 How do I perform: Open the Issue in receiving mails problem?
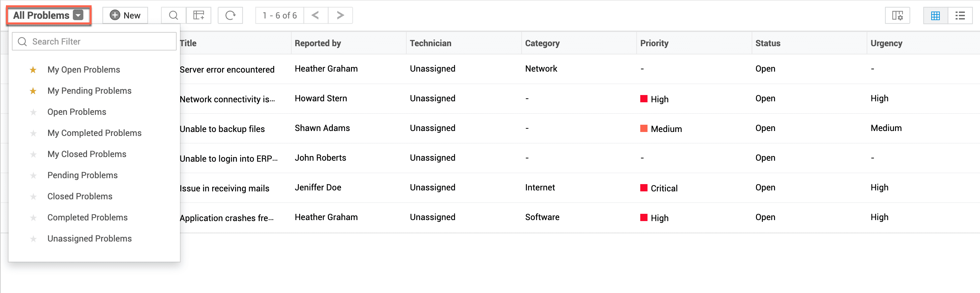(224, 188)
